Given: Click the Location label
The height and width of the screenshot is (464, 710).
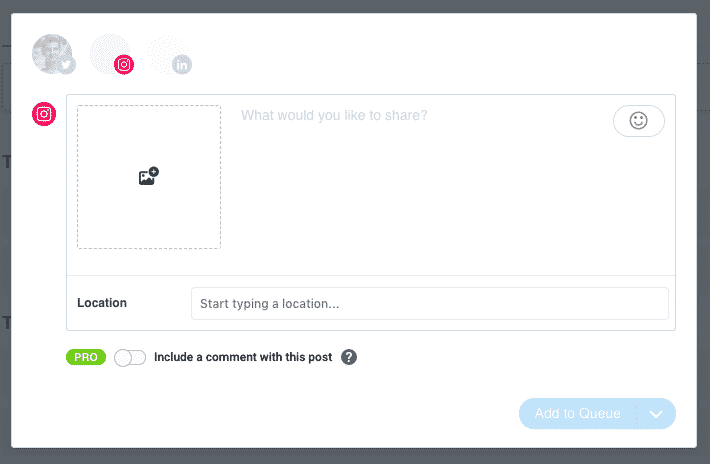Looking at the screenshot, I should tap(102, 303).
